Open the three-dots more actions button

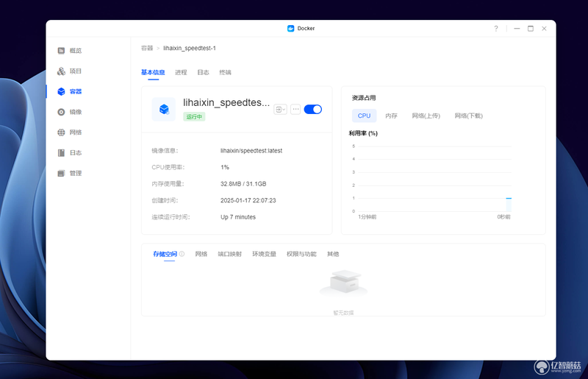(x=295, y=110)
